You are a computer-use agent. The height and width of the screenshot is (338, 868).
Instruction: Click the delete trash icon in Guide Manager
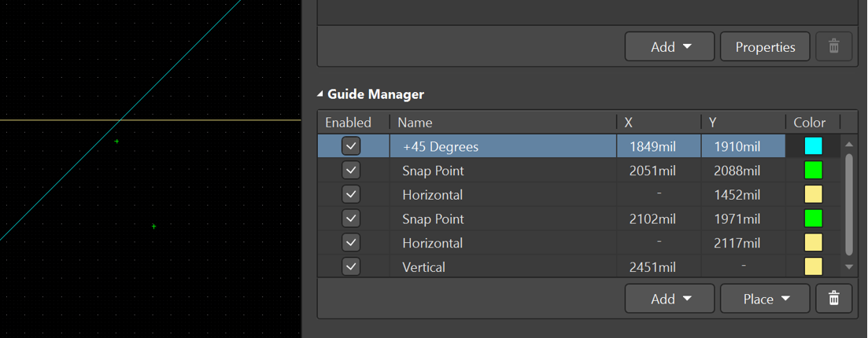point(833,299)
